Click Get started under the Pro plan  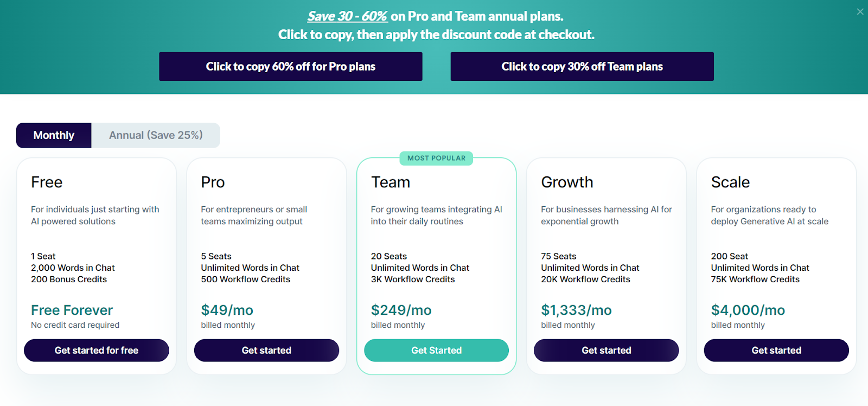click(266, 350)
